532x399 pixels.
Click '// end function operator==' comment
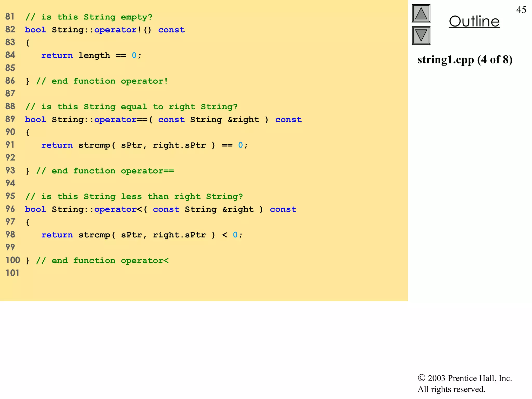105,171
